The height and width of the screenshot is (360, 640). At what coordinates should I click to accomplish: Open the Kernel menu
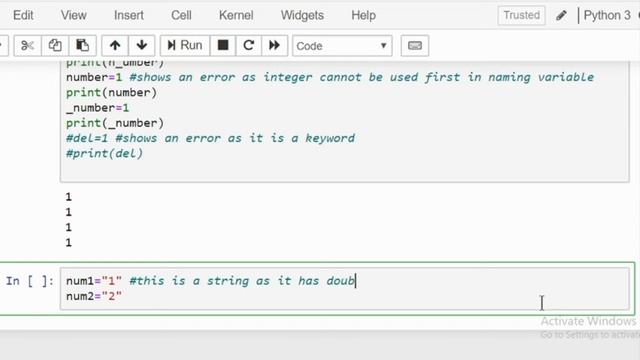[x=236, y=16]
